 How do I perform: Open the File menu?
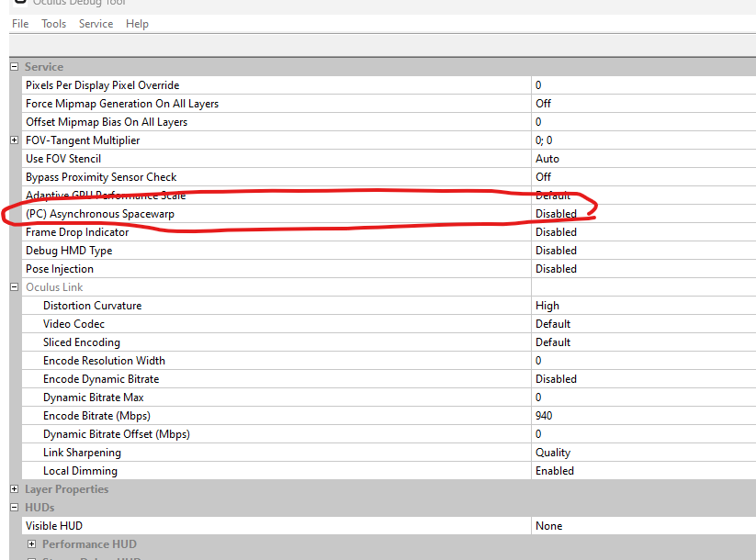click(20, 24)
